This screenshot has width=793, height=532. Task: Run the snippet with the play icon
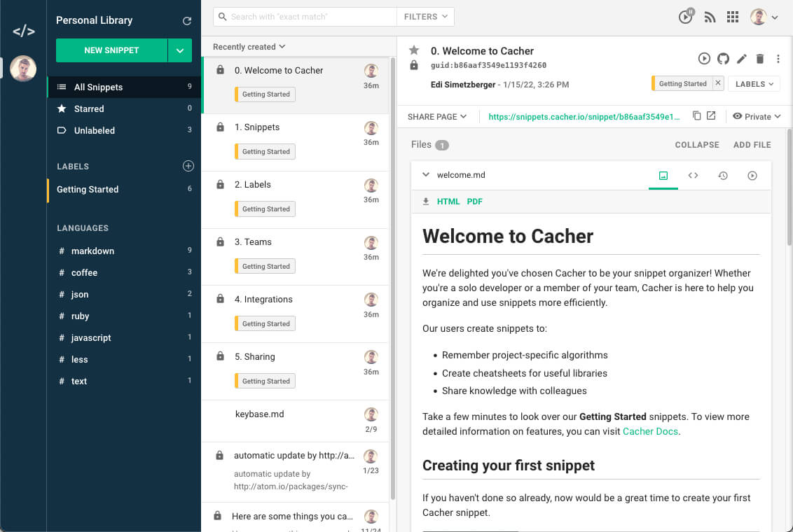click(x=704, y=59)
